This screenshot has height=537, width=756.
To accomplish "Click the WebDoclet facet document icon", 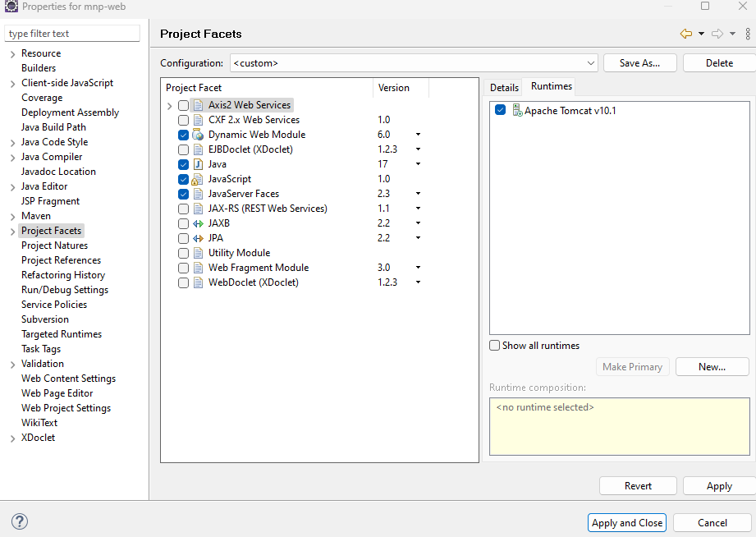I will click(198, 282).
